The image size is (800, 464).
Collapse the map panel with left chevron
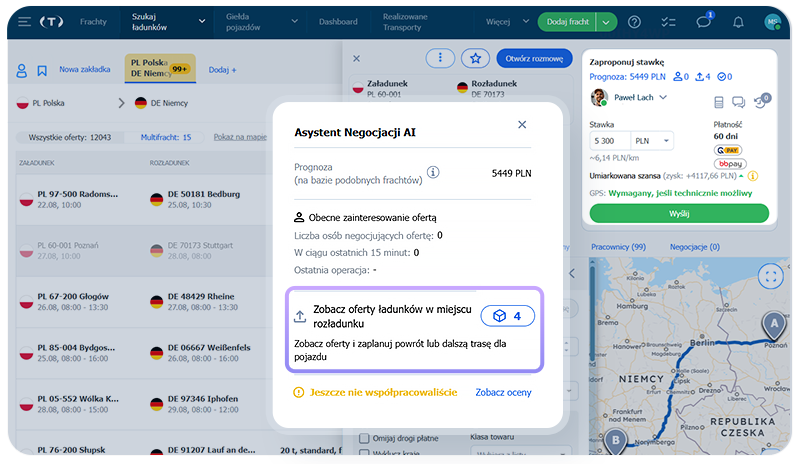572,274
